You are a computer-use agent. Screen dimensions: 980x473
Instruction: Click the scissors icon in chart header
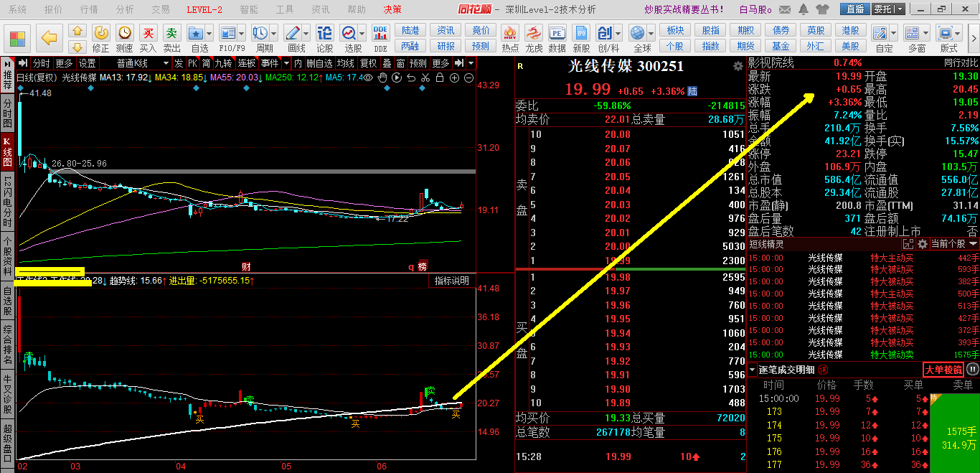[x=425, y=78]
